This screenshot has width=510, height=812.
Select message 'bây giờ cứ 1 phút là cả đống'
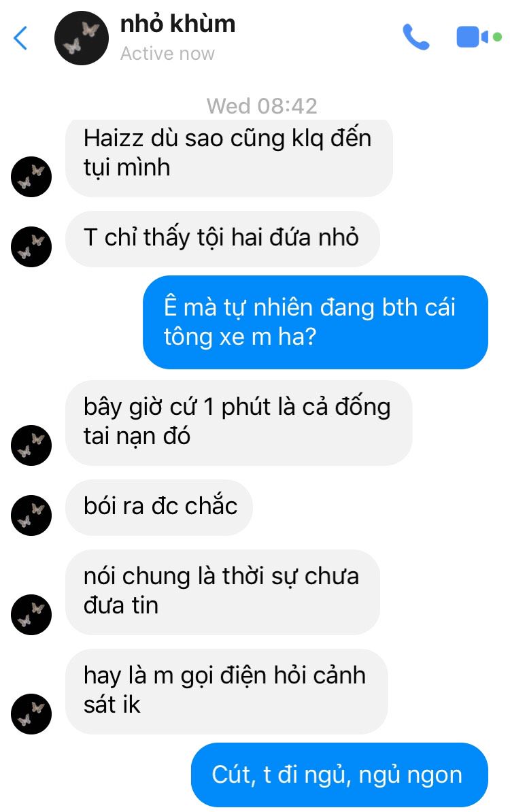click(x=239, y=422)
